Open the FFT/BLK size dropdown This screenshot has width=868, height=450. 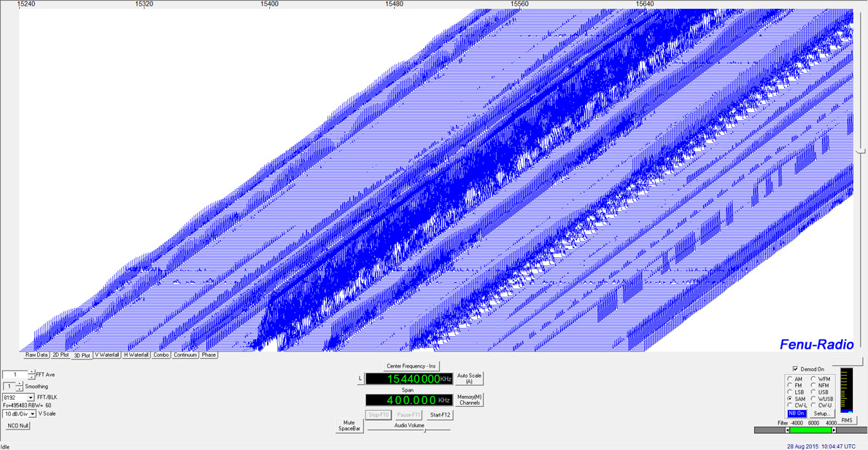31,397
